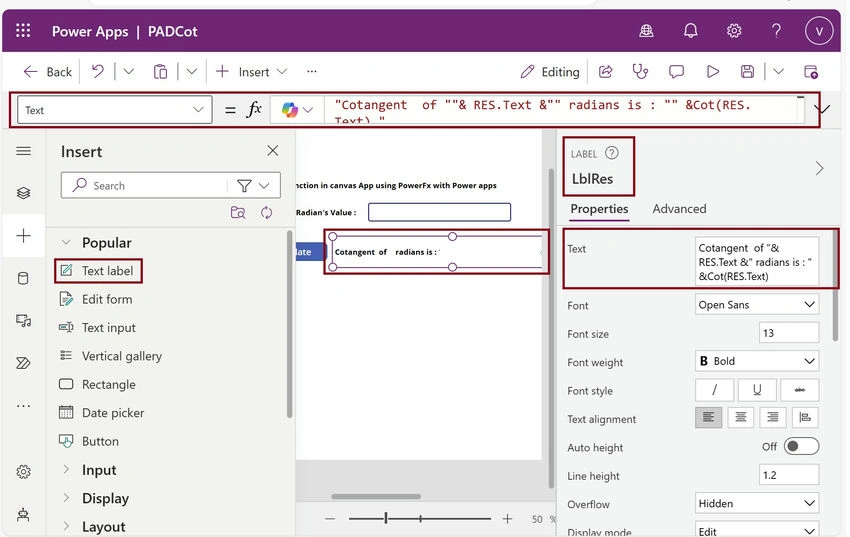This screenshot has height=537, width=850.
Task: Open the virtual agent icon in sidebar
Action: pos(23,514)
